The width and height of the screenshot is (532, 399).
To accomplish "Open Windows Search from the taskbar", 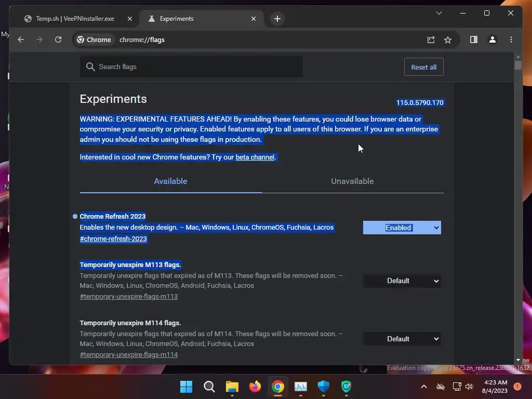I will [209, 387].
